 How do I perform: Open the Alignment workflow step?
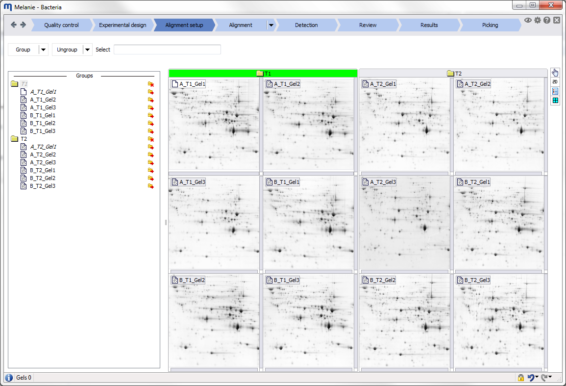tap(240, 25)
